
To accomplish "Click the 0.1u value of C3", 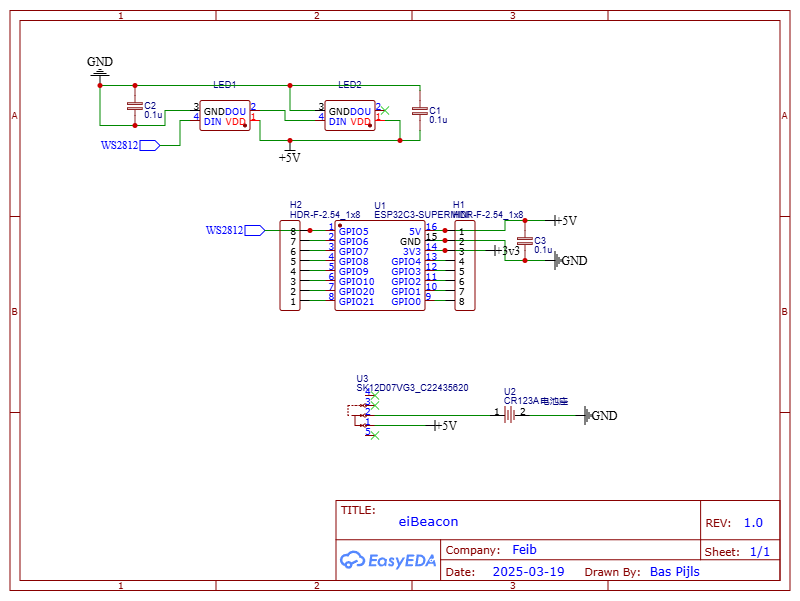I will tap(543, 250).
